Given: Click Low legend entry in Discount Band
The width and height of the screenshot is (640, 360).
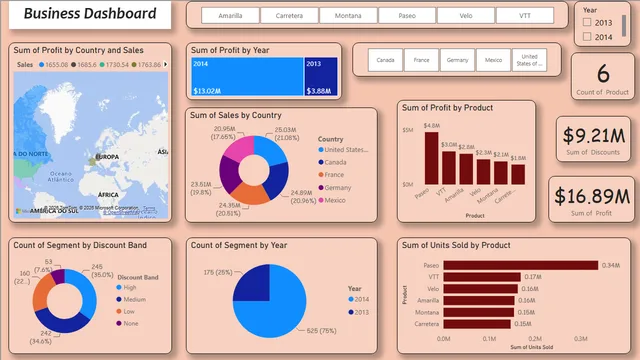Looking at the screenshot, I should 125,311.
